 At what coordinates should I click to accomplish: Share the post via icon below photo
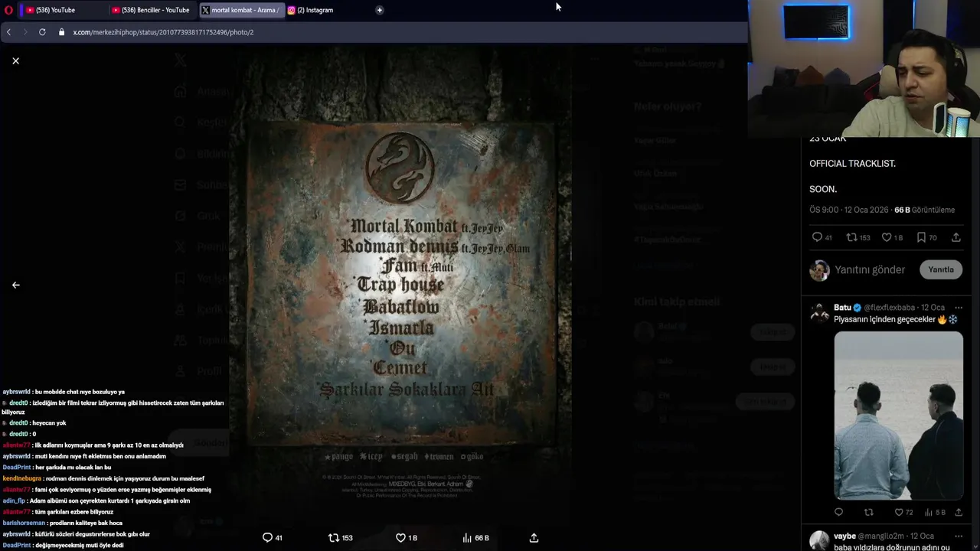click(534, 538)
